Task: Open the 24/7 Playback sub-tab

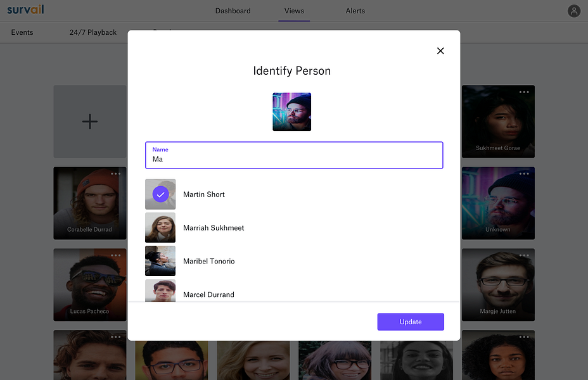Action: pyautogui.click(x=93, y=32)
